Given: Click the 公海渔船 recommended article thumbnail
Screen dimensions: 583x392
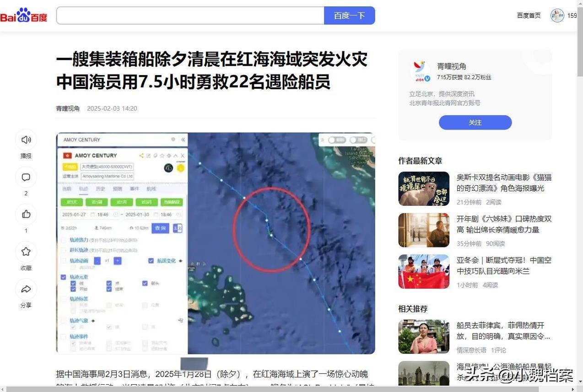Looking at the screenshot, I should point(424,374).
